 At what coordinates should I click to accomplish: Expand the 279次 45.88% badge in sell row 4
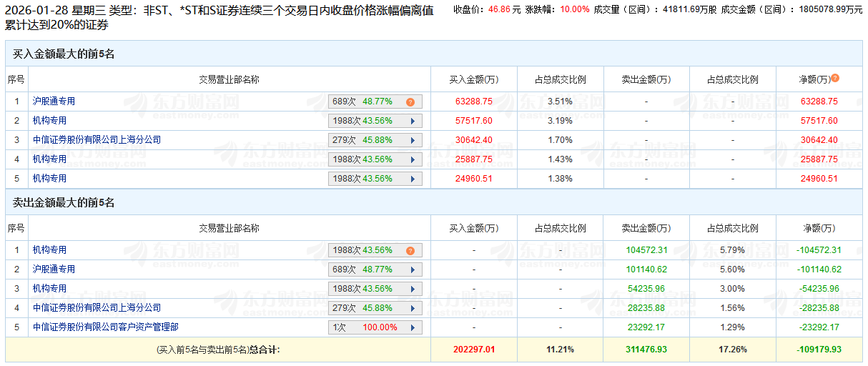pyautogui.click(x=375, y=308)
